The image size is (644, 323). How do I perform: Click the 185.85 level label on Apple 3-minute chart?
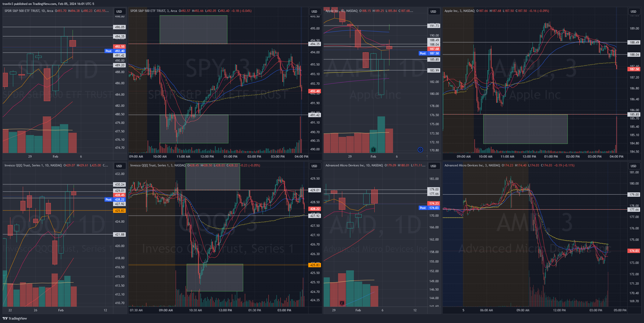[x=634, y=115]
